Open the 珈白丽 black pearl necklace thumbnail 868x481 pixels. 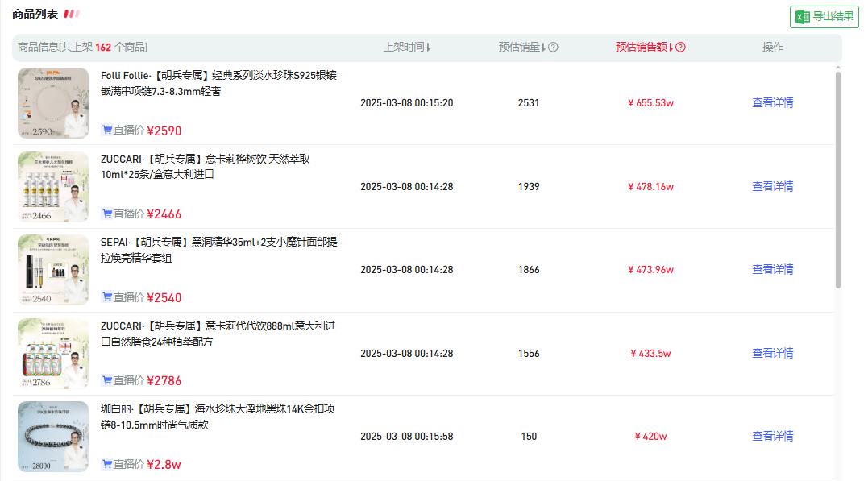click(x=53, y=437)
